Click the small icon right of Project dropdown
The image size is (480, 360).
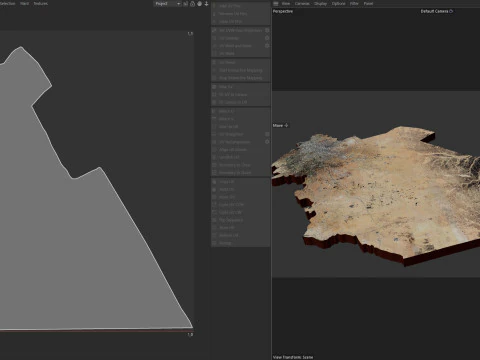point(186,4)
